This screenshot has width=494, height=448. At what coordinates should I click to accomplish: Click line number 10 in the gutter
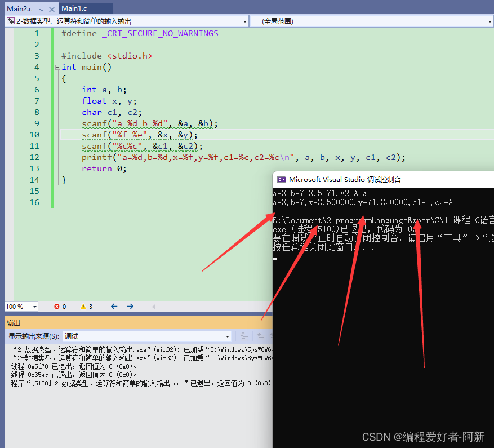[x=34, y=135]
